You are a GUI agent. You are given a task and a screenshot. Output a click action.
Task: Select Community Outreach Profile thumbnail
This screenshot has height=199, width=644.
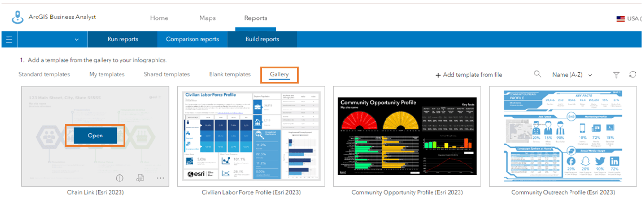(563, 136)
